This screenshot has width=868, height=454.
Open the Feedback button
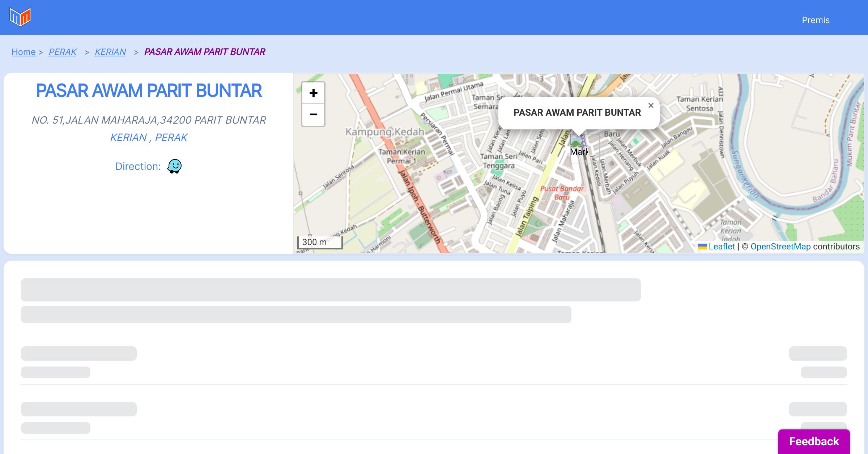click(814, 441)
